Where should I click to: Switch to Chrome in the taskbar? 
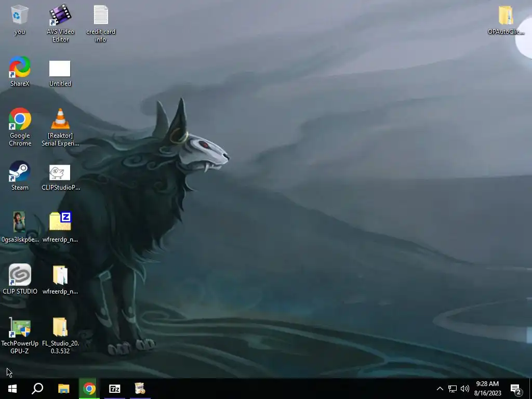(x=89, y=389)
